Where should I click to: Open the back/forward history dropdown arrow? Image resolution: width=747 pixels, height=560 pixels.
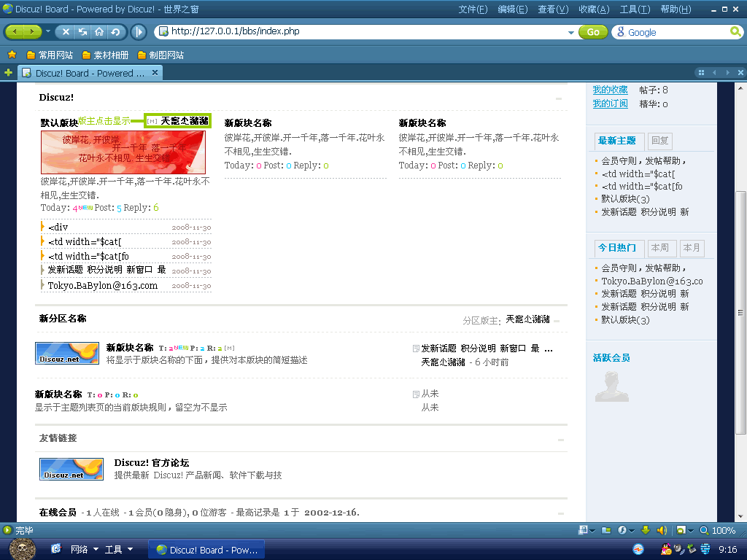[48, 31]
